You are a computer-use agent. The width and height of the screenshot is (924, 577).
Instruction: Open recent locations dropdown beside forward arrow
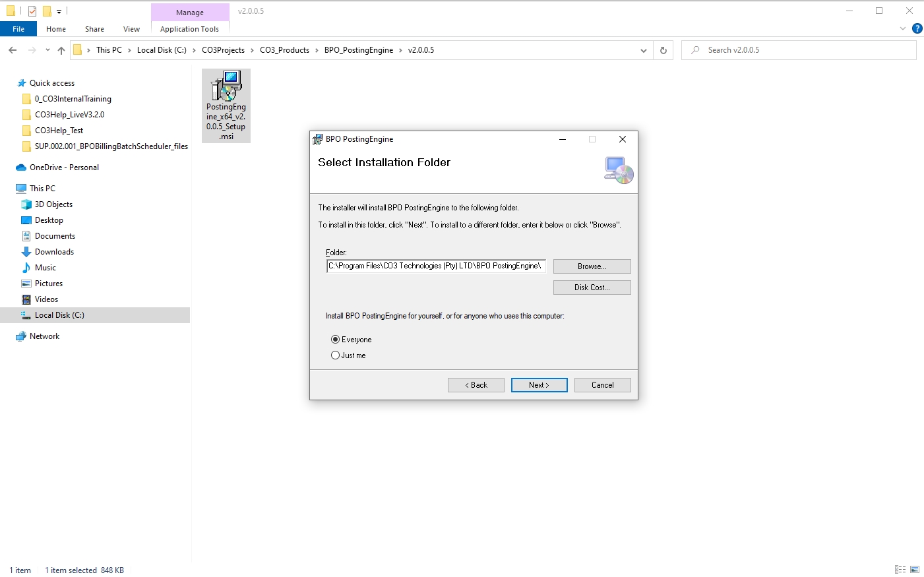pos(47,50)
